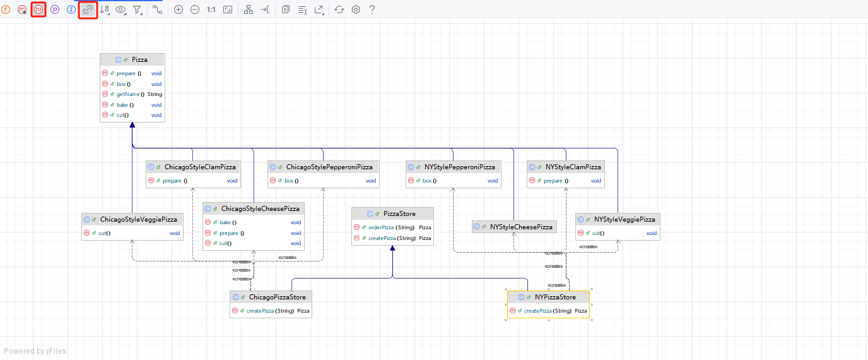
Task: Toggle Methods display in diagram toolbar
Action: [x=39, y=10]
